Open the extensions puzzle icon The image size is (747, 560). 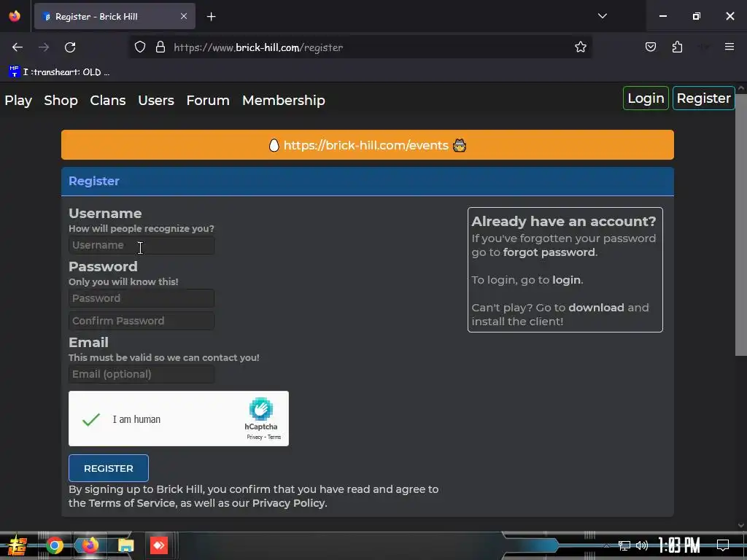[x=677, y=47]
